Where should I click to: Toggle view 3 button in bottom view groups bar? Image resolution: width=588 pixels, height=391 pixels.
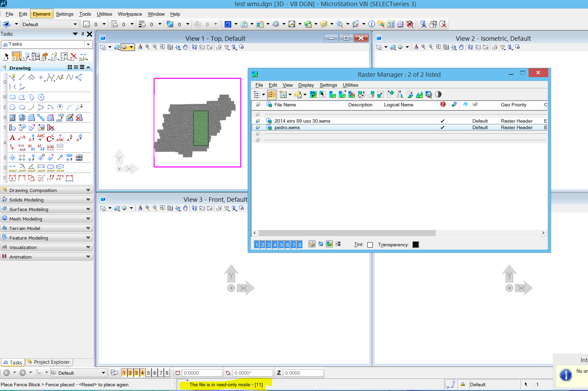136,373
